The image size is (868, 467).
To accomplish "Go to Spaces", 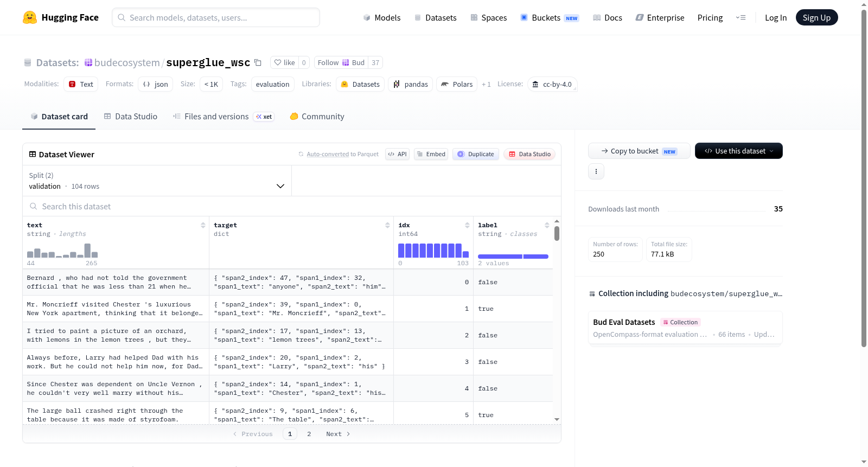I will [489, 17].
